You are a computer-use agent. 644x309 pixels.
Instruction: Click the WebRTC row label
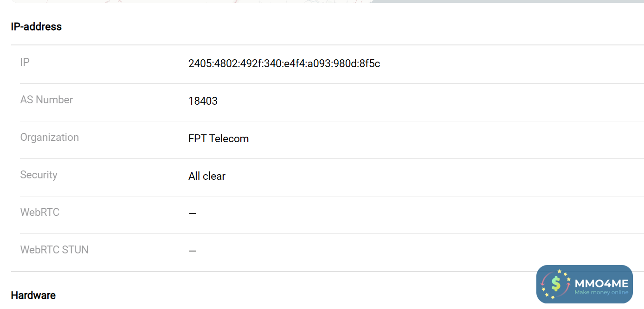tap(40, 212)
